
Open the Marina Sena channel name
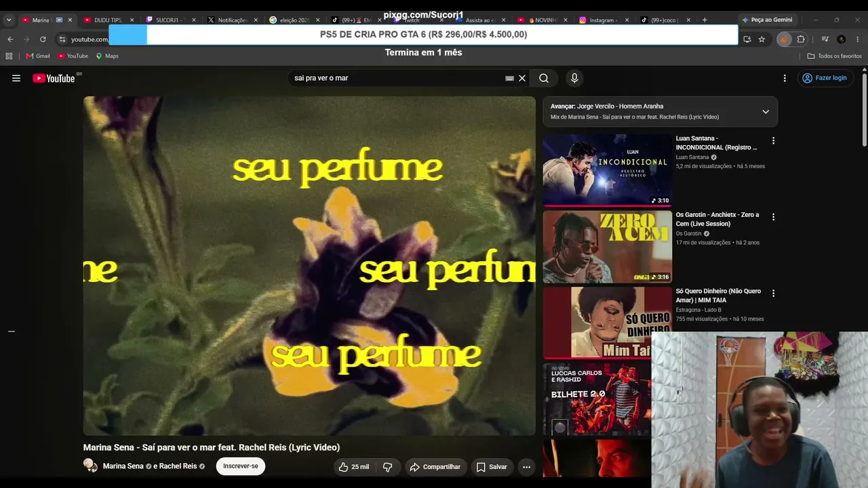point(123,466)
